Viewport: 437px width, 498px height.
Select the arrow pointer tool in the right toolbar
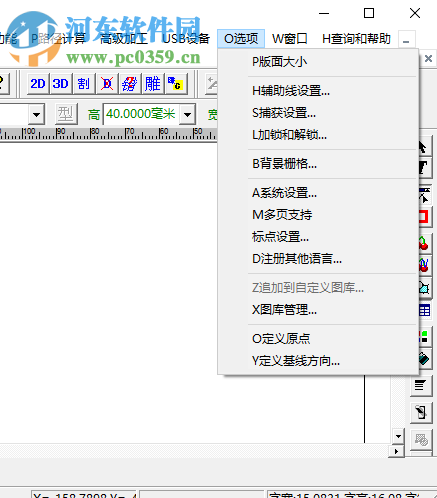pos(423,147)
